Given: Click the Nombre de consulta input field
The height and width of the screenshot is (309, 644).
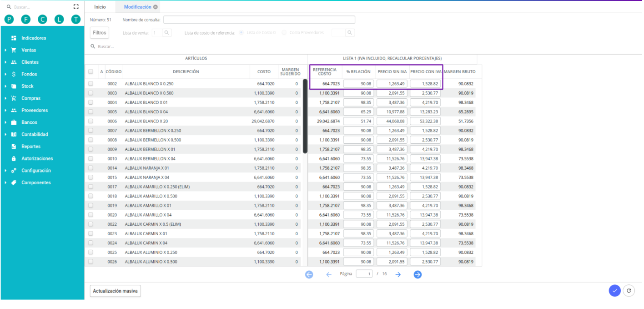Looking at the screenshot, I should pos(259,20).
